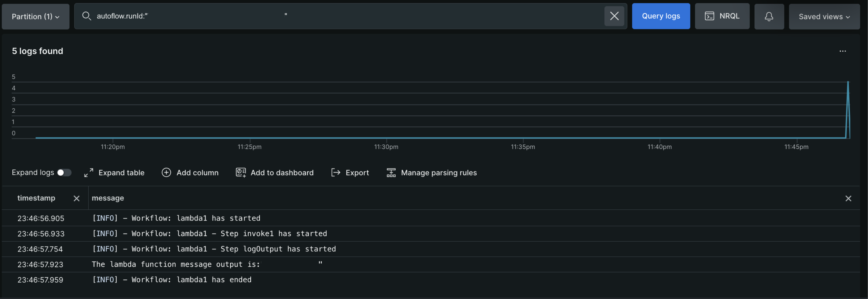Remove the timestamp column
This screenshot has height=299, width=868.
(76, 198)
